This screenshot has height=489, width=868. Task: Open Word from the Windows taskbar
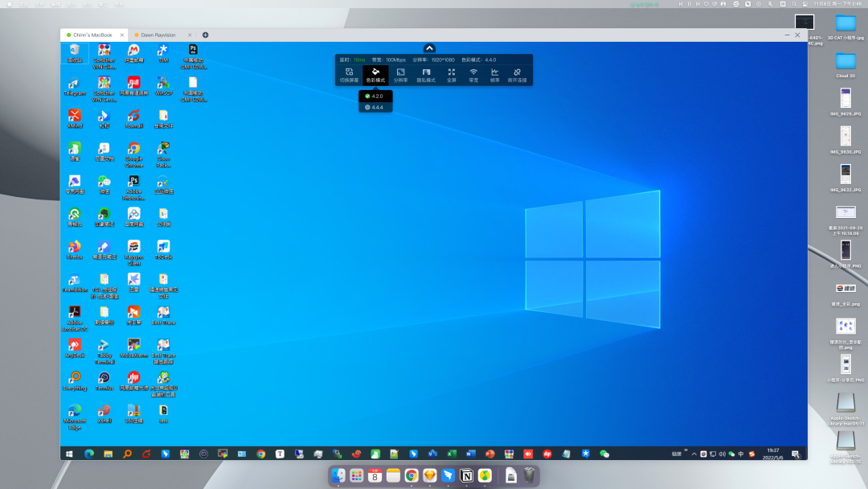coord(471,454)
